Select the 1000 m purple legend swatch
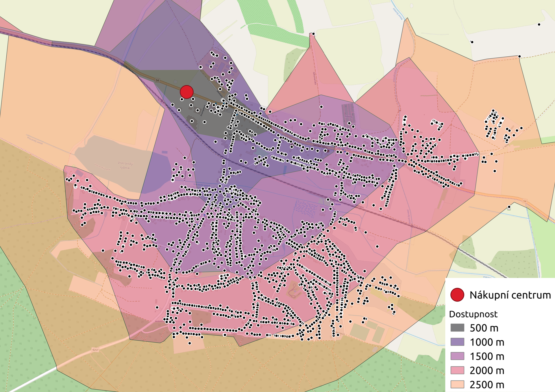Screen dimensions: 555x392 point(457,342)
